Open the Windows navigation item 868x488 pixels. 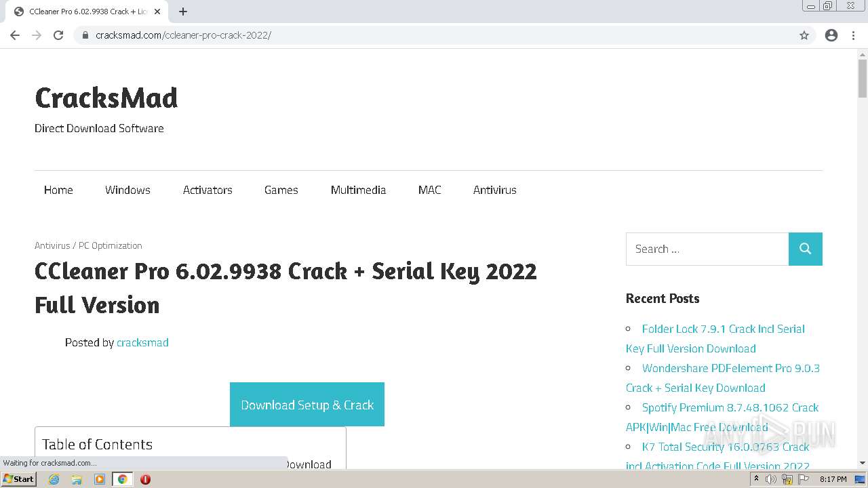point(127,190)
